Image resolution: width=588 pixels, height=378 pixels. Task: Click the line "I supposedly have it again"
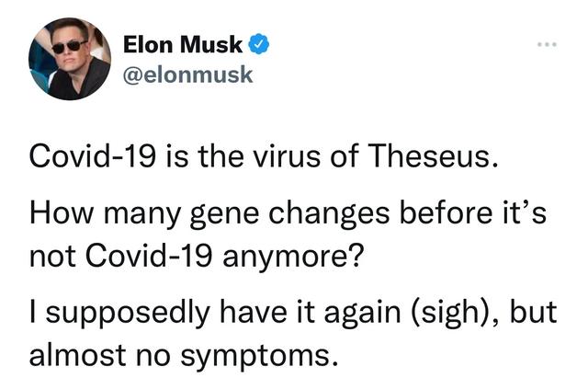[x=293, y=313]
